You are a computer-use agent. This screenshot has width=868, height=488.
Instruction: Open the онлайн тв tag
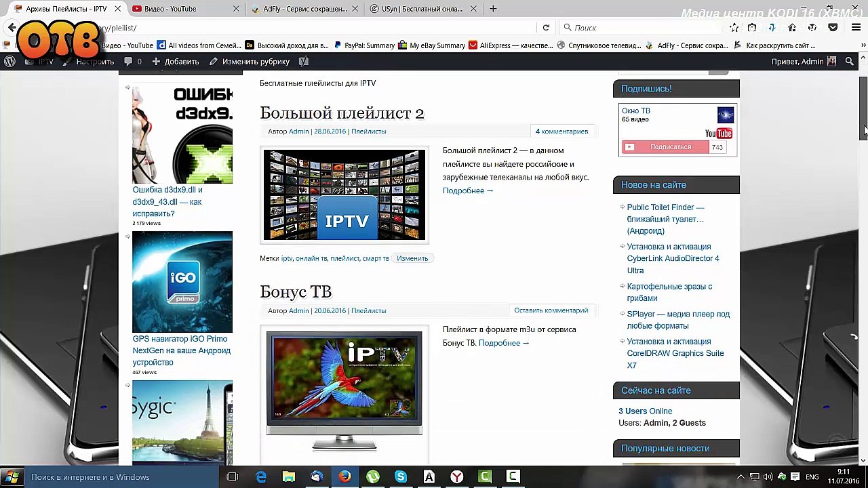(x=311, y=258)
